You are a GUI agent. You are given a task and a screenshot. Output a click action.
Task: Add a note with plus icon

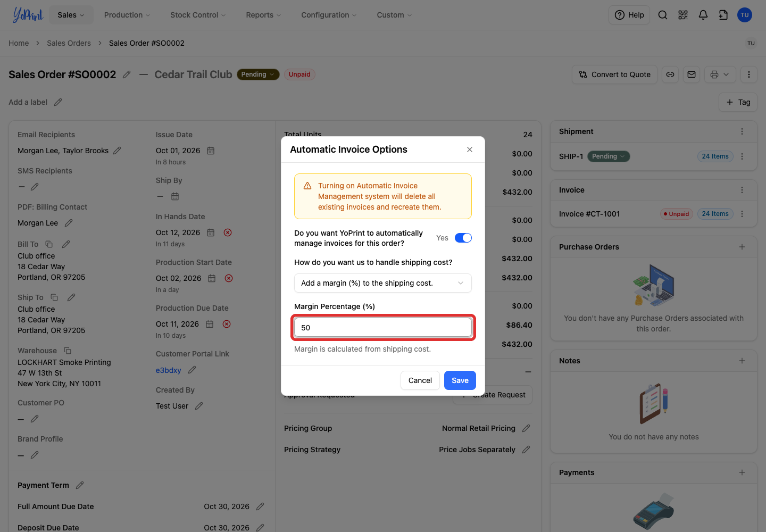742,361
